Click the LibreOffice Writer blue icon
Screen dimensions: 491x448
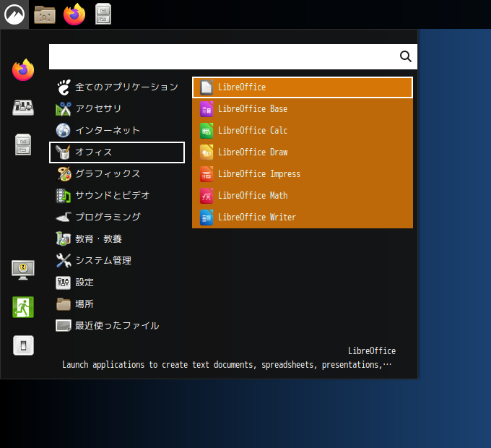(207, 217)
